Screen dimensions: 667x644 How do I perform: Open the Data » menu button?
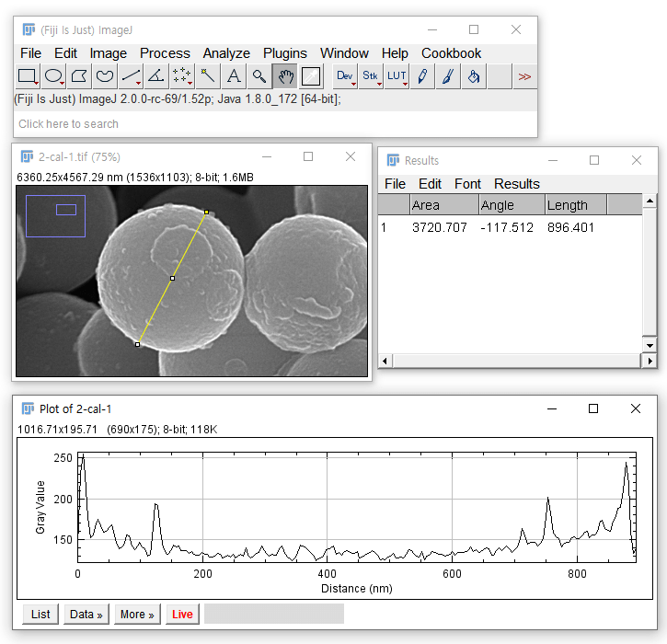tap(86, 615)
